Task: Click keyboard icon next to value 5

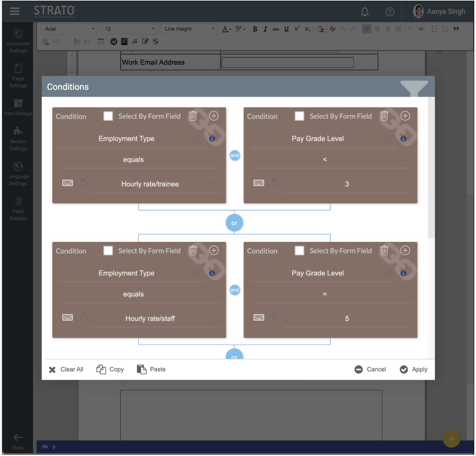Action: (x=259, y=317)
